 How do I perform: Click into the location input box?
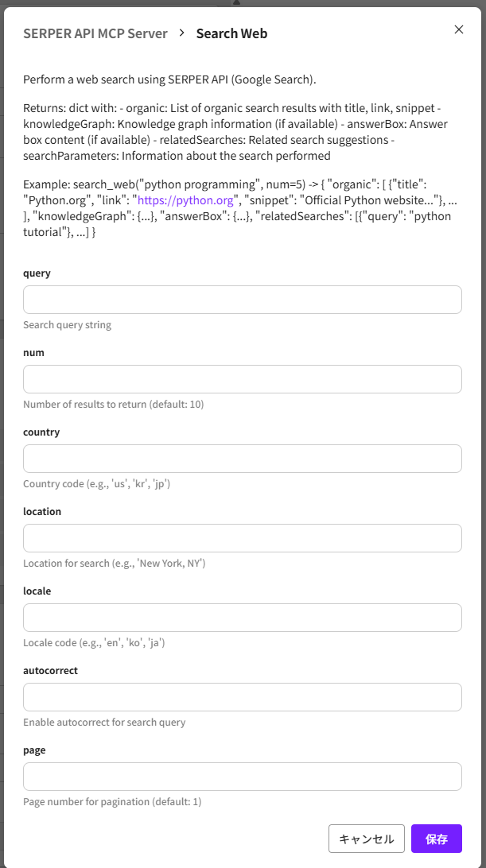[243, 538]
